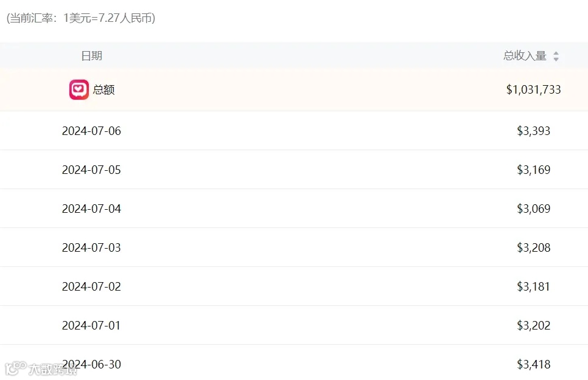Click the 总收入量 column header
588x380 pixels.
[525, 56]
